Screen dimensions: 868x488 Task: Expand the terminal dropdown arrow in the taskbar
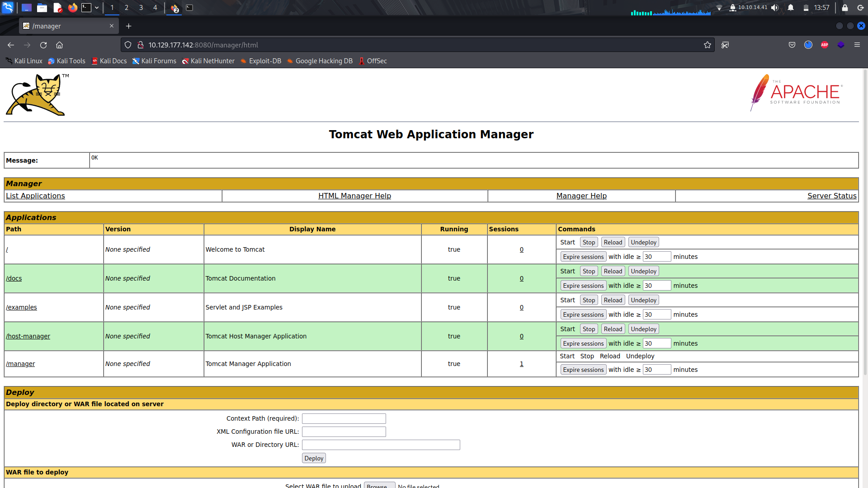tap(97, 8)
